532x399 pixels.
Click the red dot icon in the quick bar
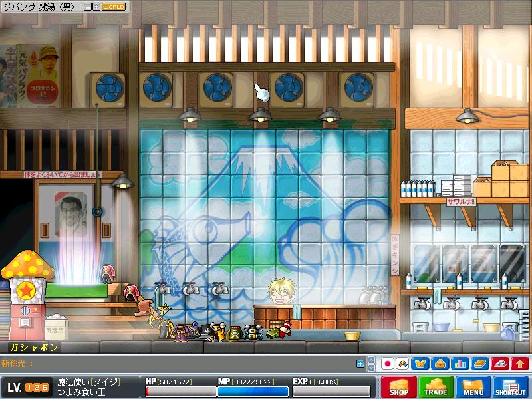click(388, 364)
